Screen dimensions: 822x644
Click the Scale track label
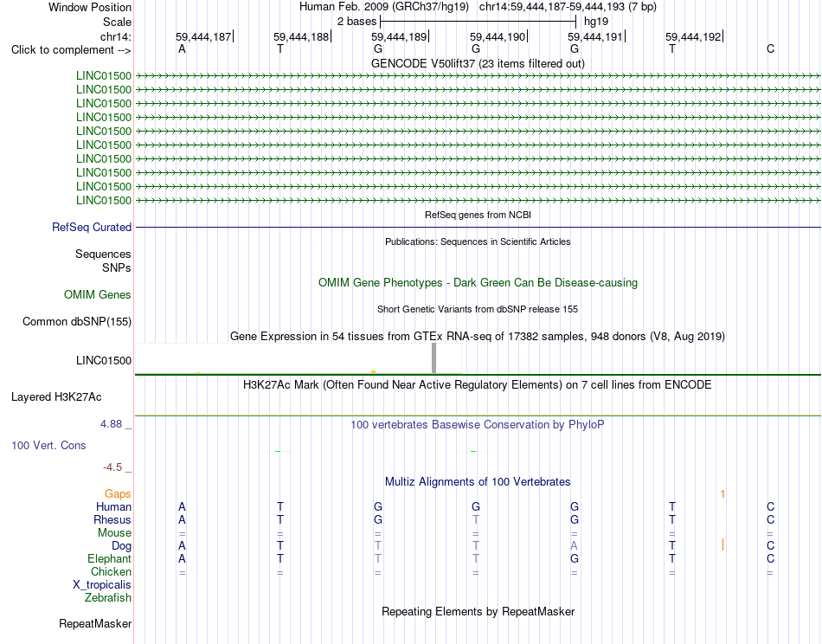(117, 22)
